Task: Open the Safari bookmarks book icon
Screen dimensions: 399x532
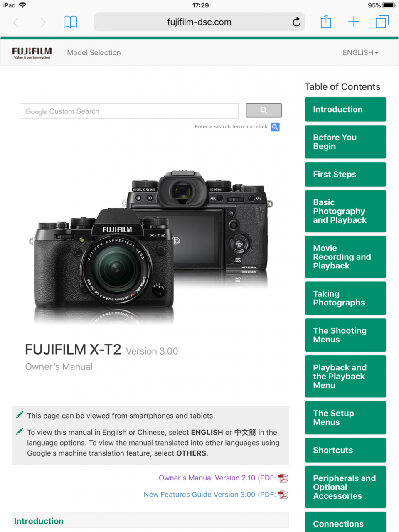Action: pos(70,22)
